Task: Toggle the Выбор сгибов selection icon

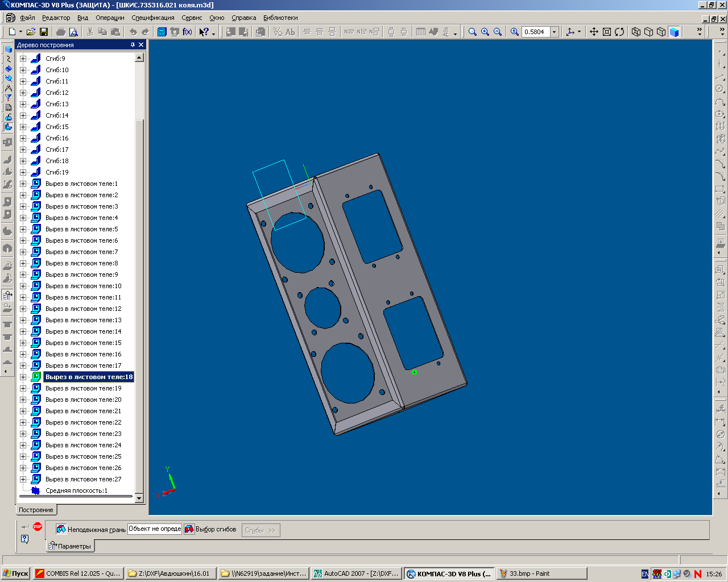Action: tap(189, 529)
